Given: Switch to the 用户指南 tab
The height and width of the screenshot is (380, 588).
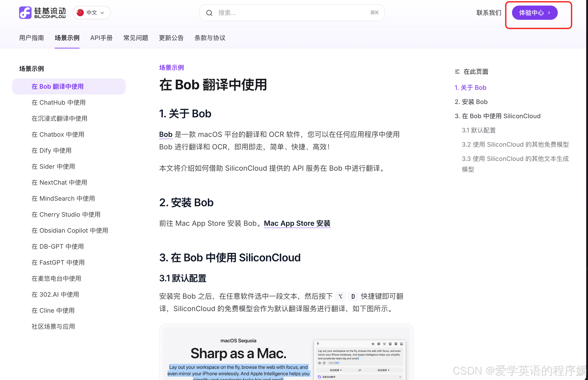Looking at the screenshot, I should pos(32,38).
